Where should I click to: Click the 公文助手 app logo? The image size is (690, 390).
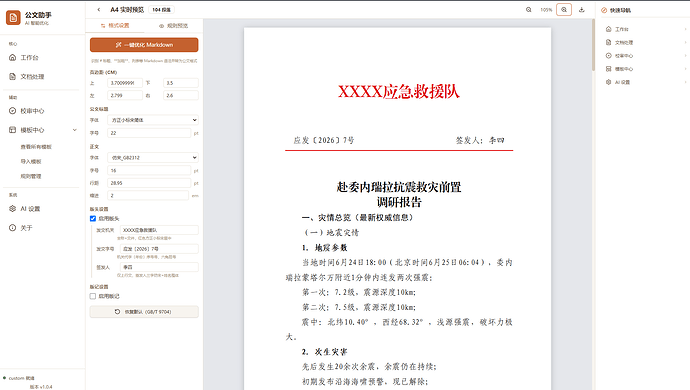point(13,18)
